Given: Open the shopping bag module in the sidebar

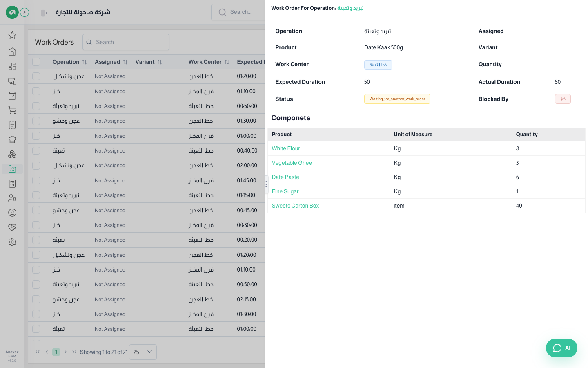Looking at the screenshot, I should (12, 96).
